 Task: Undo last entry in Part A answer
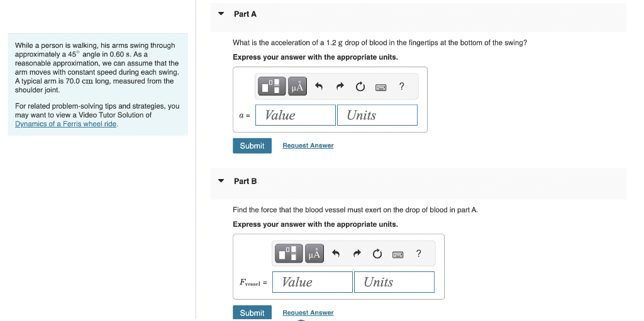[319, 86]
